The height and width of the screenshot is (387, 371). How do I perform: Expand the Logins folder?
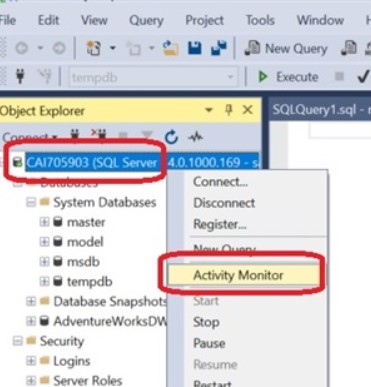[x=31, y=361]
